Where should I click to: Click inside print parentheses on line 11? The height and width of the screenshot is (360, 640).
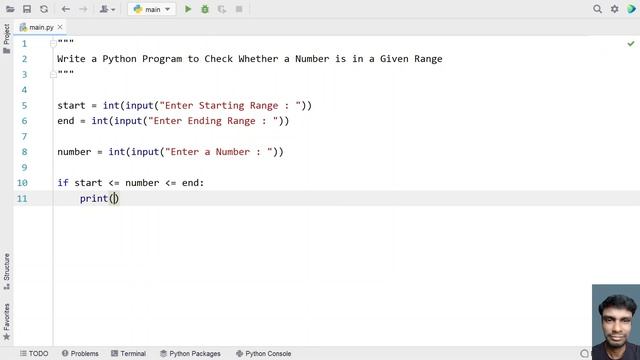[x=115, y=198]
